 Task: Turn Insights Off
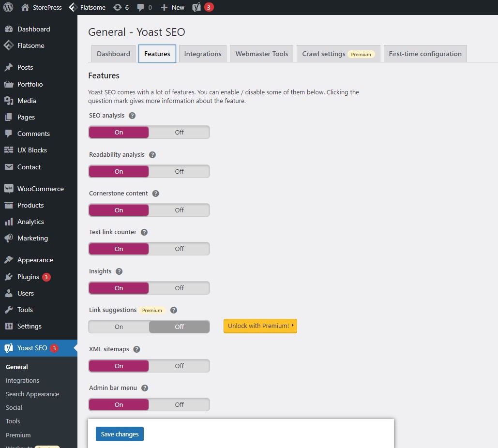click(x=179, y=288)
